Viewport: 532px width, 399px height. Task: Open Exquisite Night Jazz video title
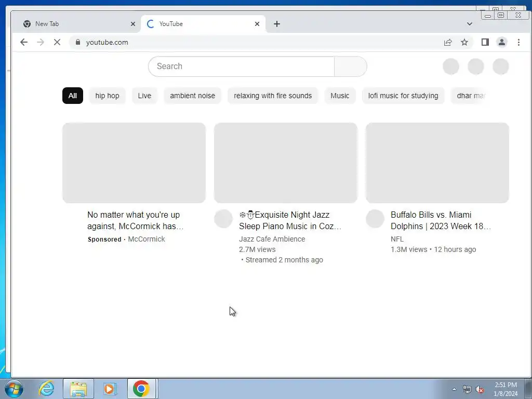click(x=290, y=220)
